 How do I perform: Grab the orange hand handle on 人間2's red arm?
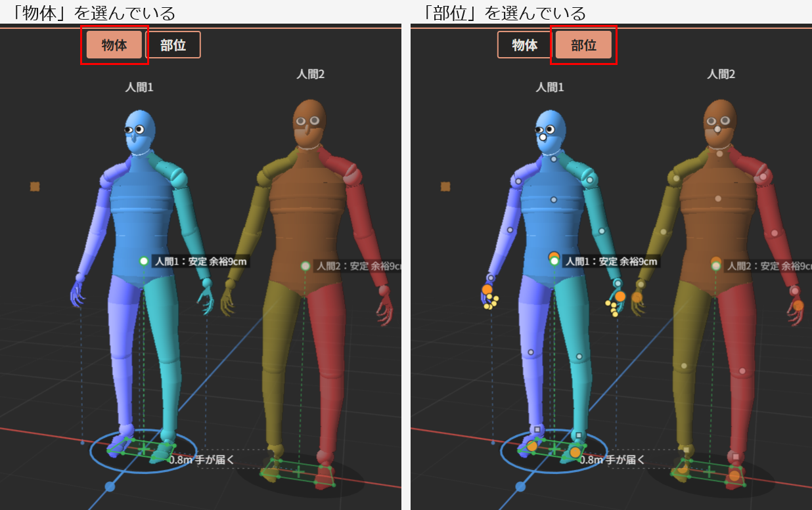click(798, 305)
